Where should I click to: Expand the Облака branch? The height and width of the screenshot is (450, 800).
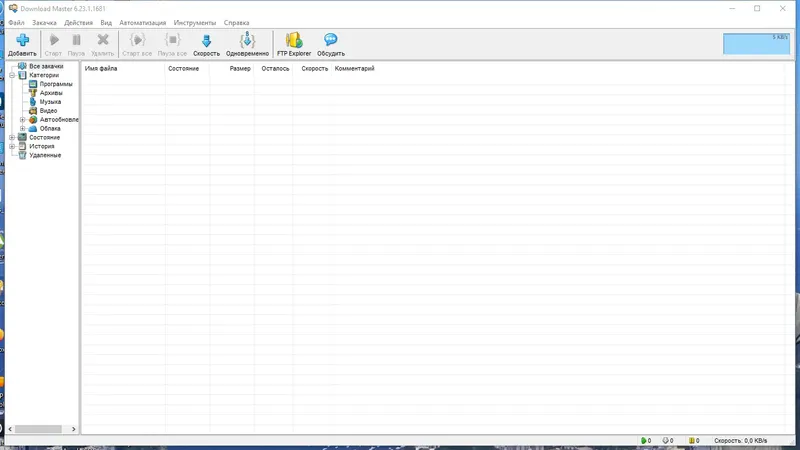tap(22, 129)
